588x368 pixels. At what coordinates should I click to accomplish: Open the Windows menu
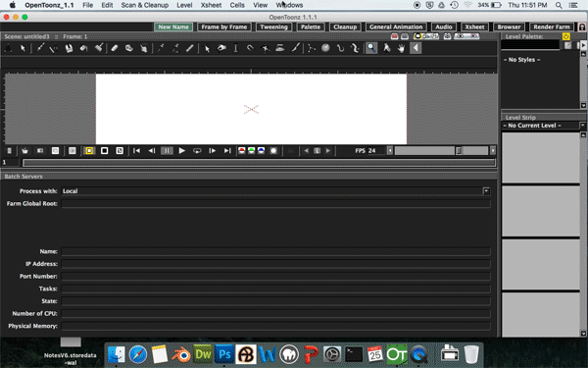tap(289, 5)
